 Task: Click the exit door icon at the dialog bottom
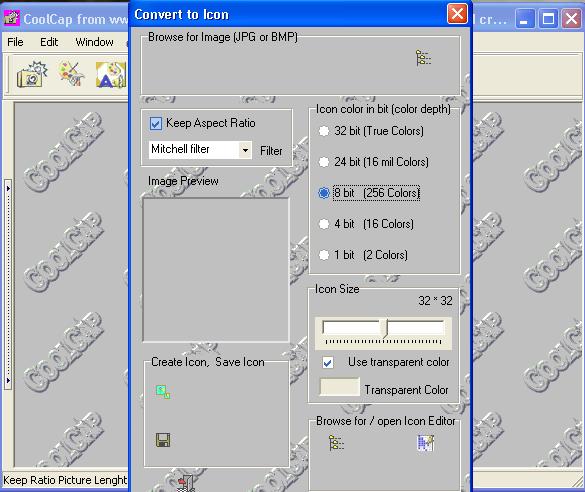pyautogui.click(x=186, y=483)
